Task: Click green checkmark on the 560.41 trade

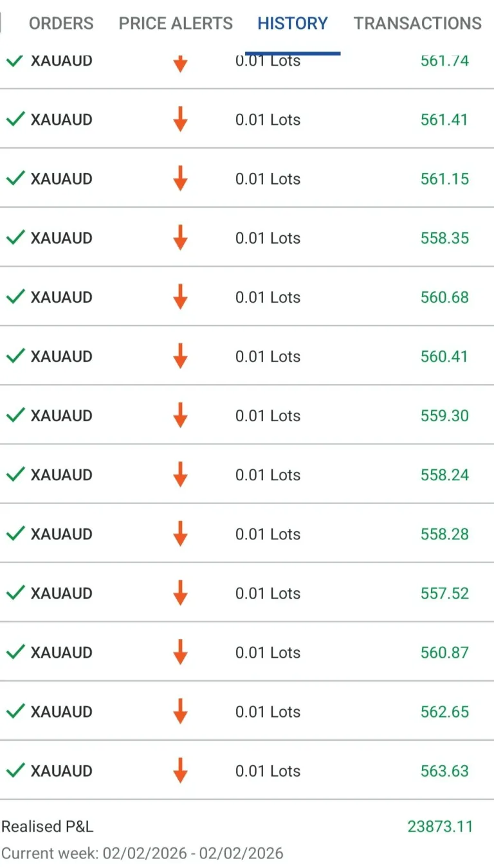Action: click(15, 356)
